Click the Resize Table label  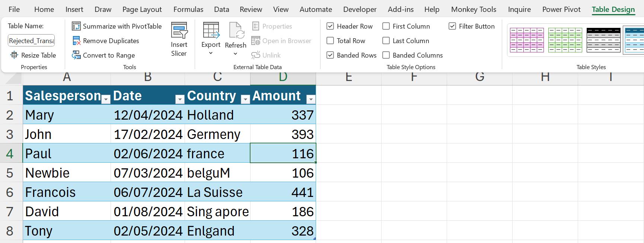[x=39, y=55]
